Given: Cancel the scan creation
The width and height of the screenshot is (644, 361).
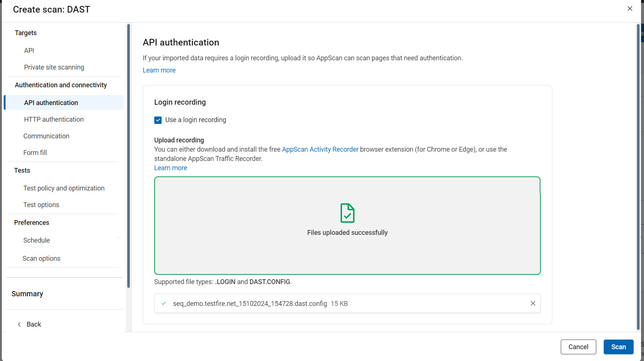Looking at the screenshot, I should coord(578,347).
